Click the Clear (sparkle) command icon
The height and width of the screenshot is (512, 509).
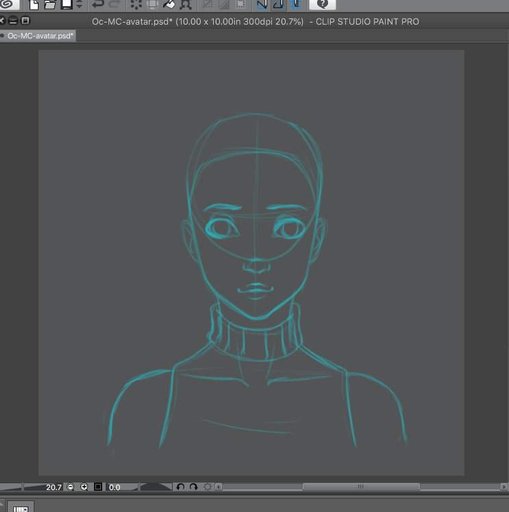136,4
